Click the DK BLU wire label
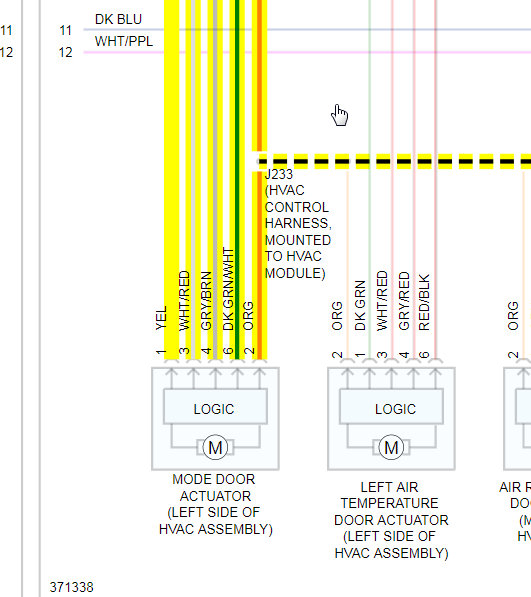Image resolution: width=531 pixels, height=597 pixels. coord(118,19)
